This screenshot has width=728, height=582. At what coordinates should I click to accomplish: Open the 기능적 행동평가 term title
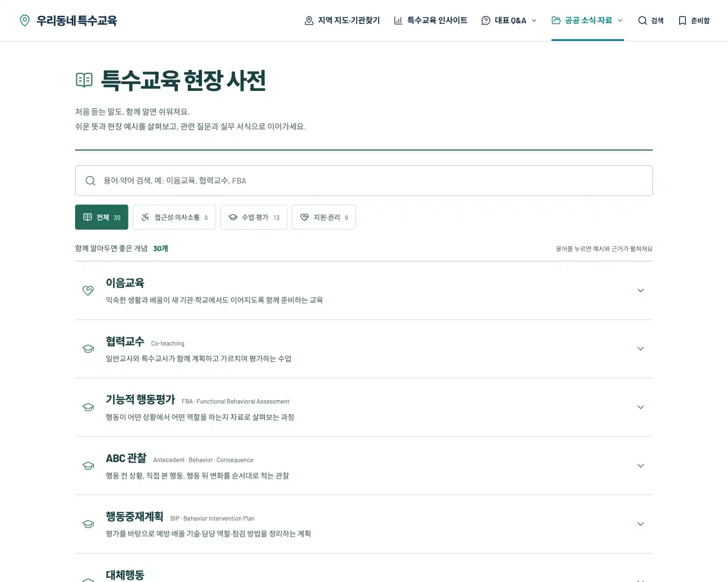(140, 400)
